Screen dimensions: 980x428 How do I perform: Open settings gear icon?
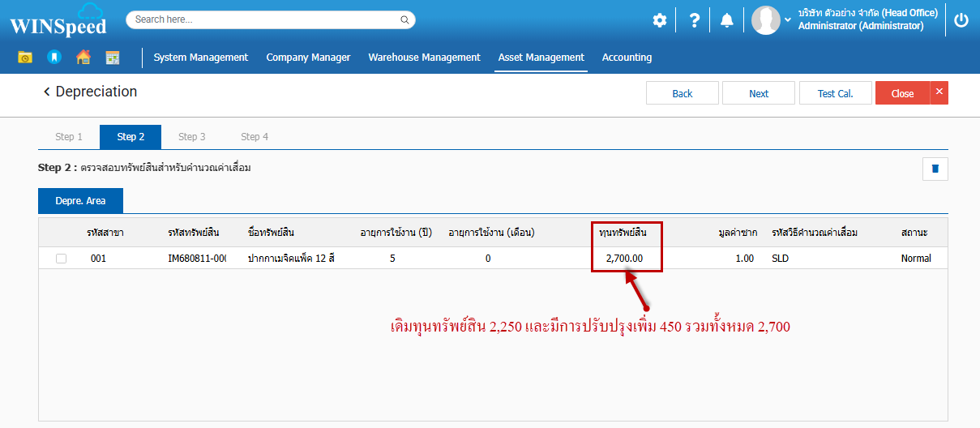coord(660,20)
